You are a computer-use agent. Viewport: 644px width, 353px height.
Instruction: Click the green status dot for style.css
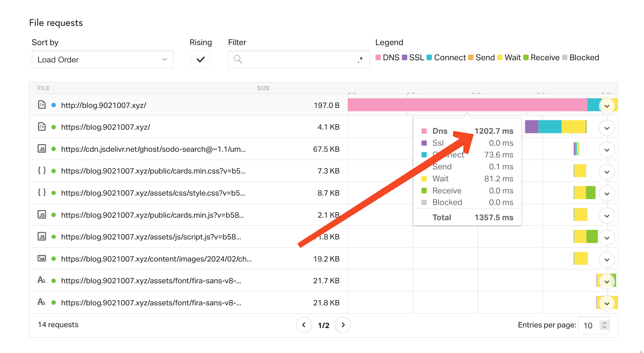[54, 193]
